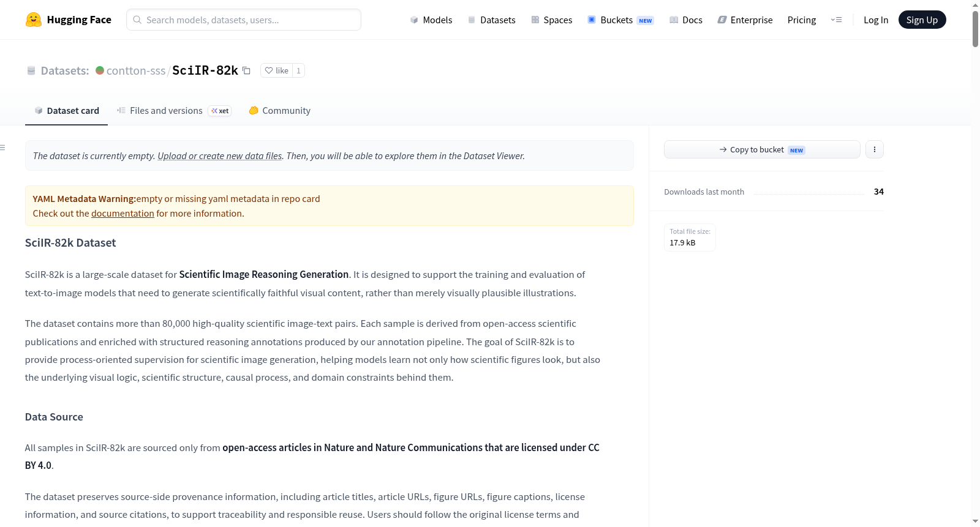Click the YAML Metadata Warning text
Image resolution: width=980 pixels, height=527 pixels.
pyautogui.click(x=84, y=198)
